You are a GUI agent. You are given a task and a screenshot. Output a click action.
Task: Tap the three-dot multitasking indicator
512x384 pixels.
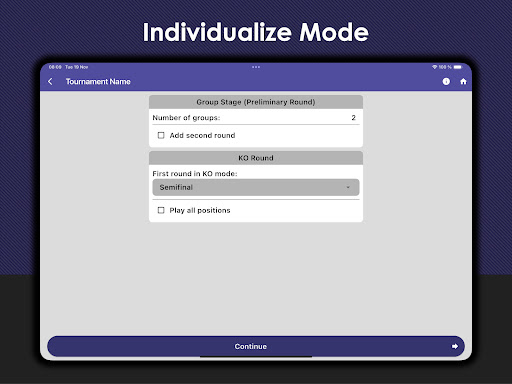(x=256, y=67)
